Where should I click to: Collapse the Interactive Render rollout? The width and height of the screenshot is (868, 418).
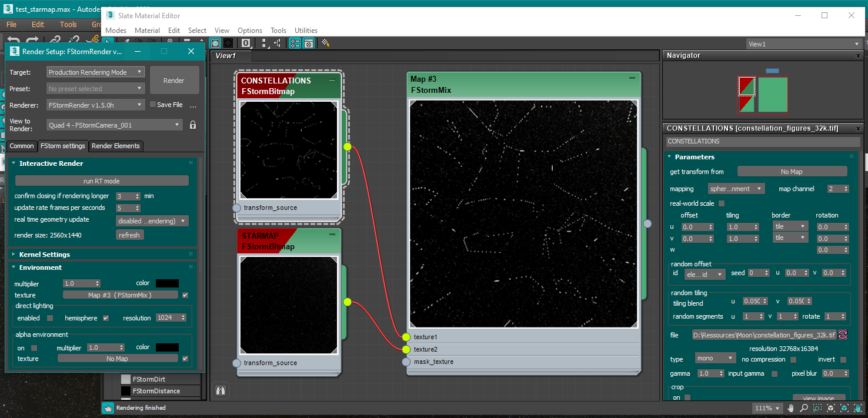51,163
